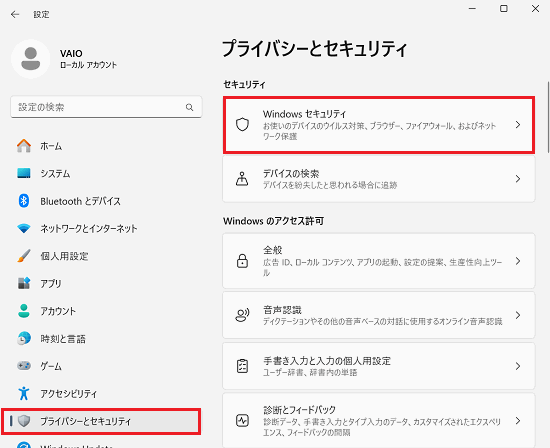Click the アクセシビリティ figure icon
550x448 pixels.
[24, 393]
